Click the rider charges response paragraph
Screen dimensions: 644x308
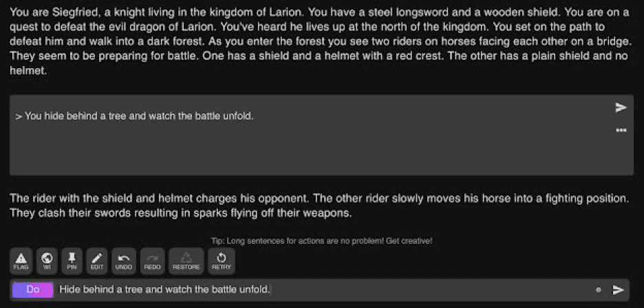tap(321, 206)
